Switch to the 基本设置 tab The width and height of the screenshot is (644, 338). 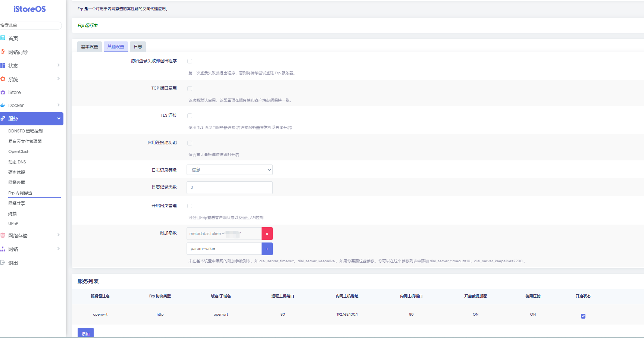tap(90, 47)
